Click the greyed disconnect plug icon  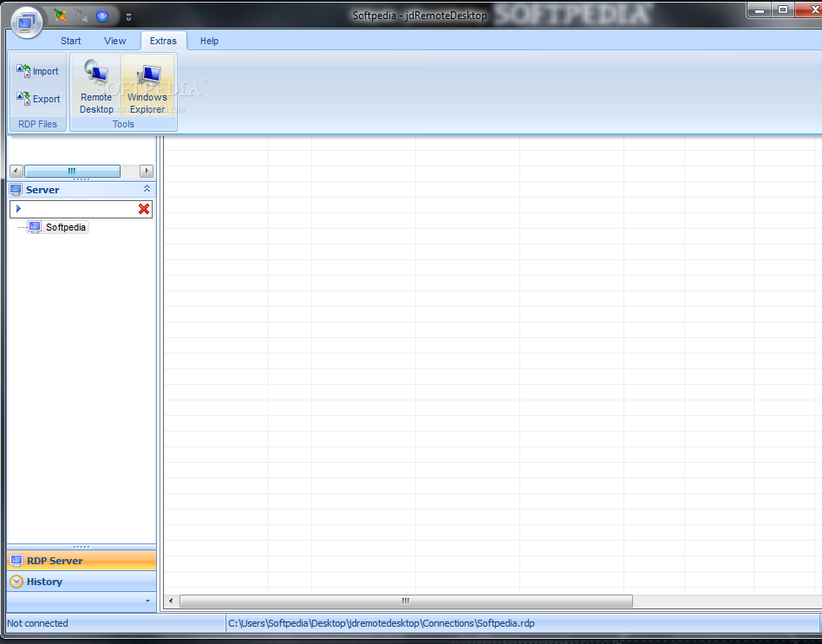pos(82,16)
